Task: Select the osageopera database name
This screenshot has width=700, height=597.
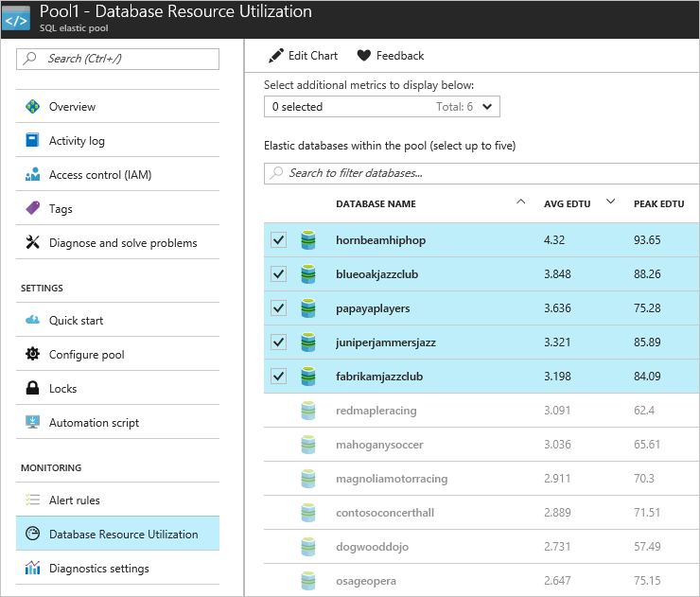Action: pos(366,581)
